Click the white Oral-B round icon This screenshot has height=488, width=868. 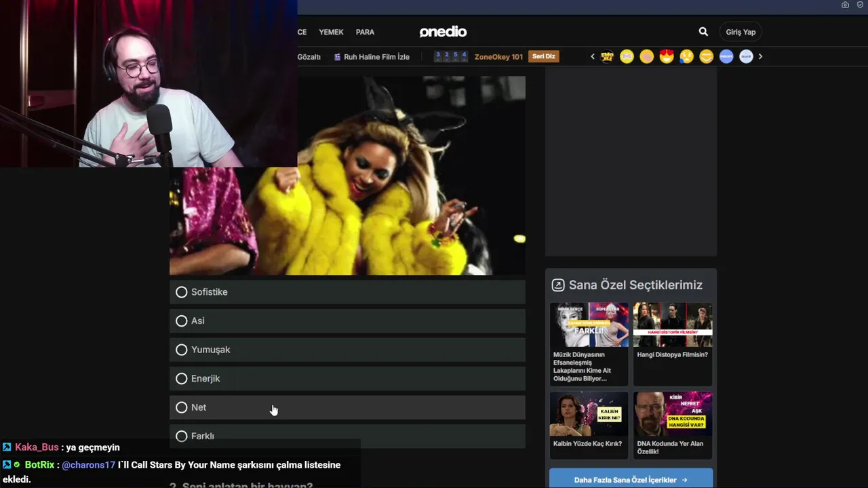click(x=746, y=57)
